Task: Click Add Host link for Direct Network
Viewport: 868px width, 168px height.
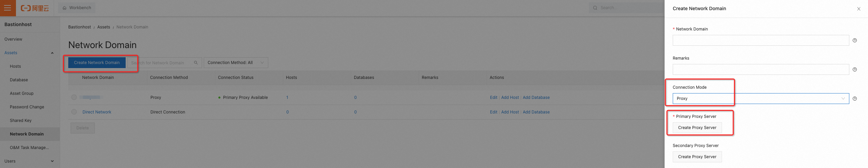Action: (x=510, y=112)
